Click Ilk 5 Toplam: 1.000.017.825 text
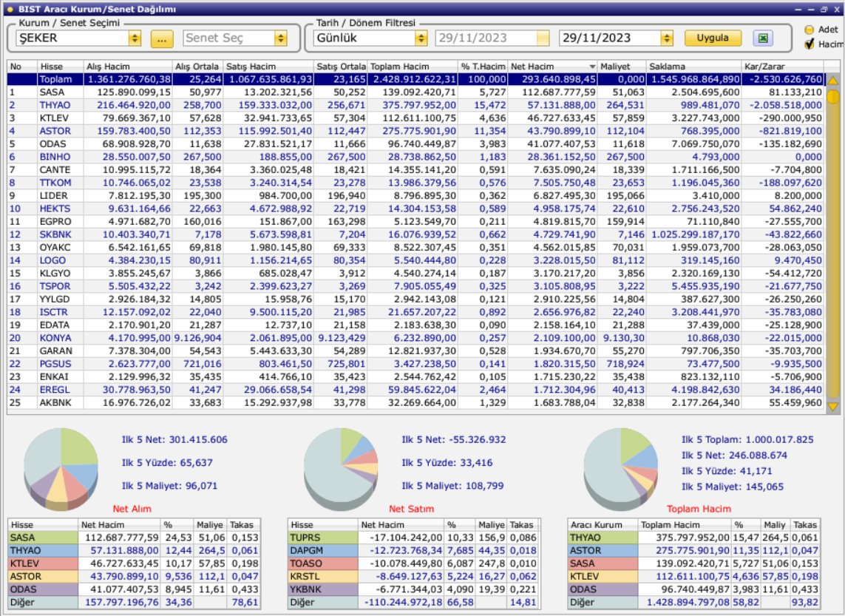Image resolution: width=845 pixels, height=616 pixels. pos(747,440)
